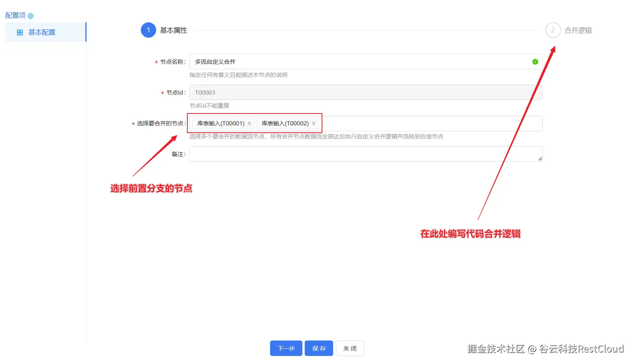Open the 配置项 settings gear icon
This screenshot has height=364, width=634.
pos(31,15)
